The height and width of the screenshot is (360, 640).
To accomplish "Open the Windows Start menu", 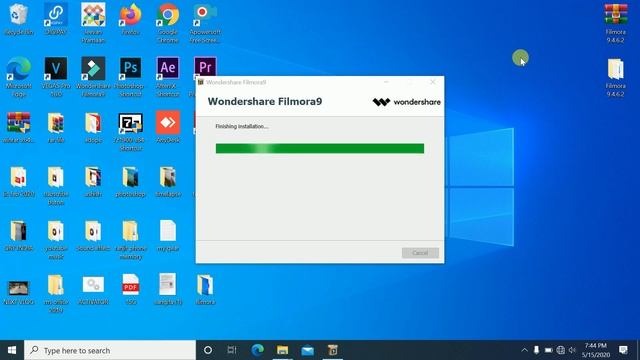I will pyautogui.click(x=12, y=350).
